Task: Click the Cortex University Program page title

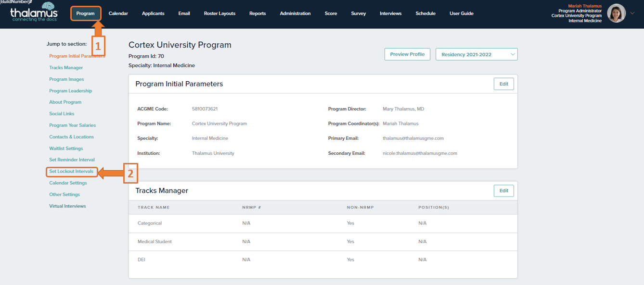Action: [x=180, y=45]
